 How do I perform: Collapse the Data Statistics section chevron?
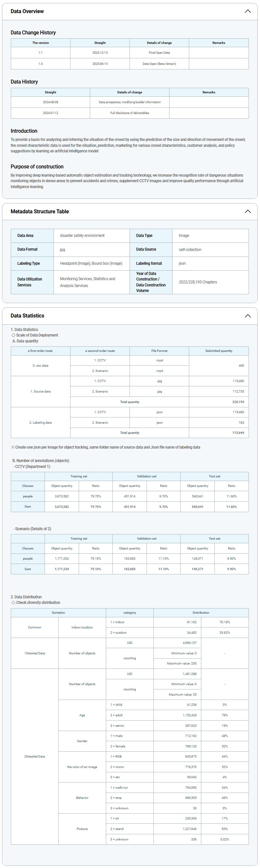coord(248,316)
